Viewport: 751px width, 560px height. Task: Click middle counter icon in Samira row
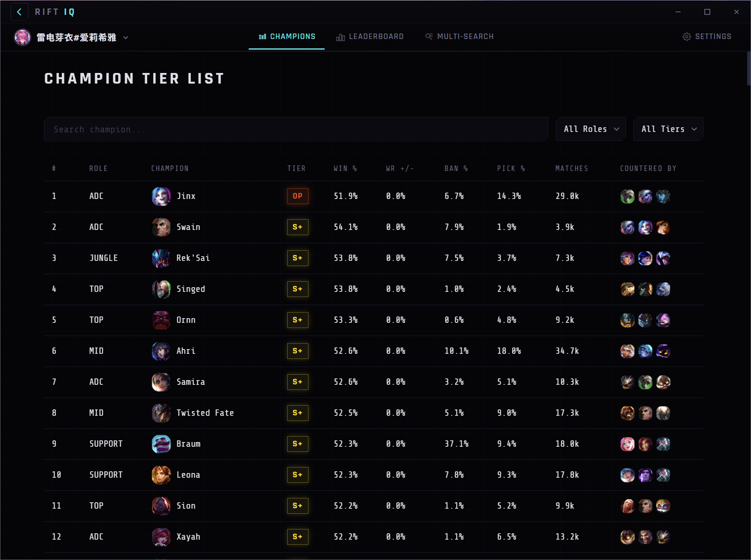[645, 382]
